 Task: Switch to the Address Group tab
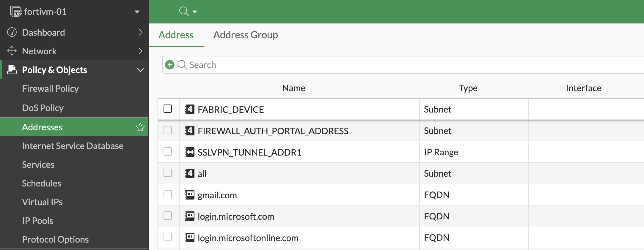point(245,35)
